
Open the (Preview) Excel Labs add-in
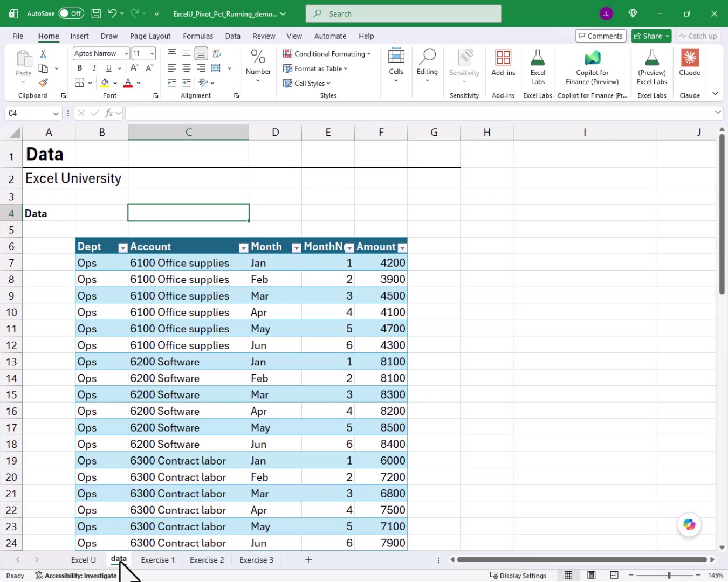652,67
